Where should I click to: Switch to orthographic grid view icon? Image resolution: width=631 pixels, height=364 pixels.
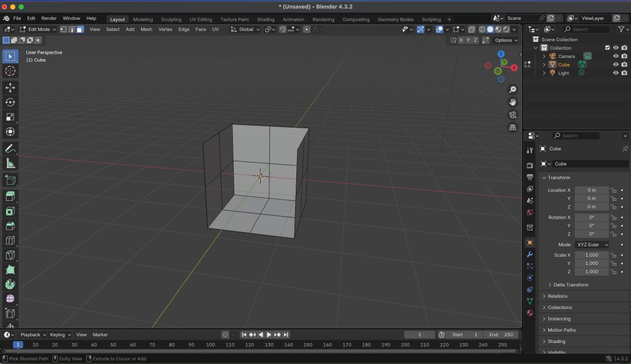coord(512,127)
